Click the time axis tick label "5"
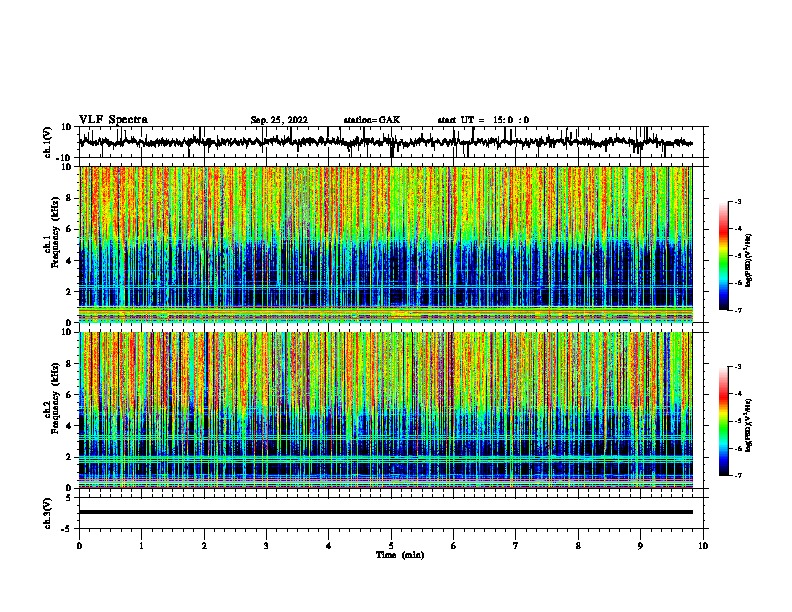 391,545
